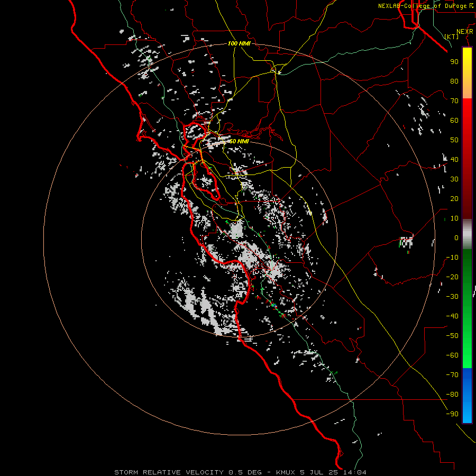Click the 0.5 DEG elevation text in caption

point(245,472)
